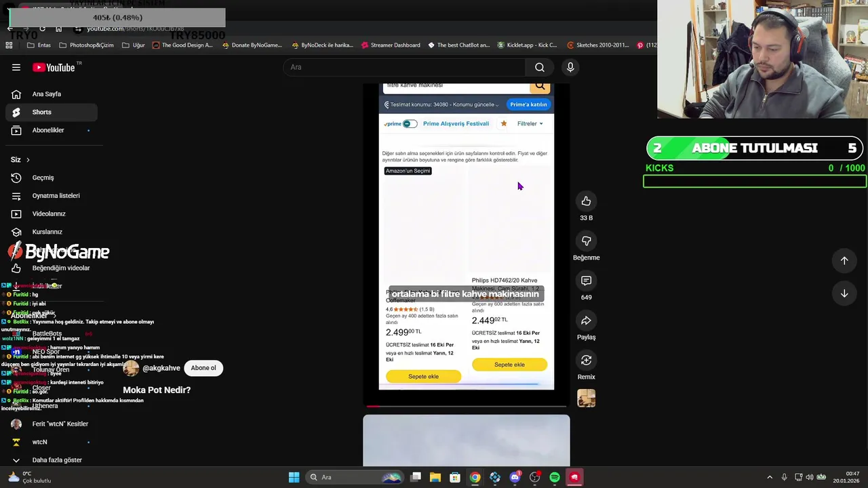Viewport: 868px width, 488px height.
Task: Like the Short with thumbs up
Action: (x=586, y=201)
